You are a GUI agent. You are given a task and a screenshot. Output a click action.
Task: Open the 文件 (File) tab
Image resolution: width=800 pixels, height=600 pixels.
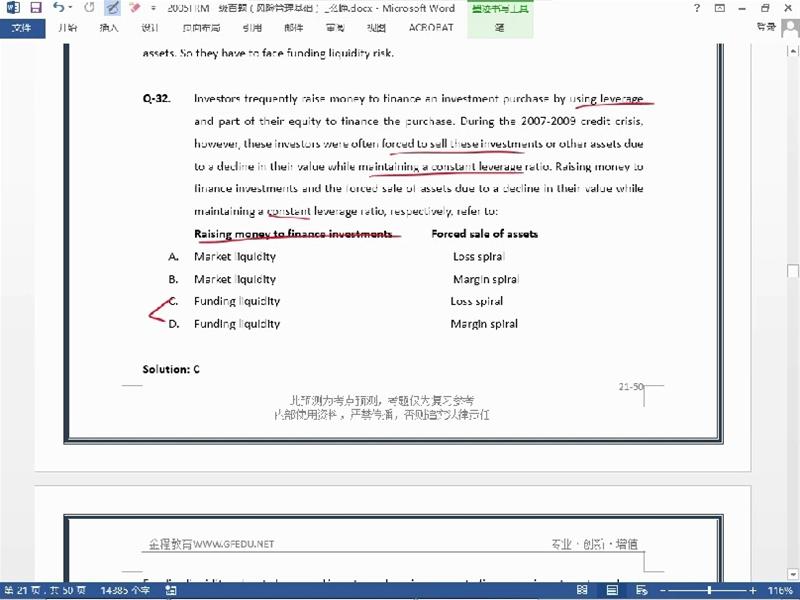click(21, 28)
